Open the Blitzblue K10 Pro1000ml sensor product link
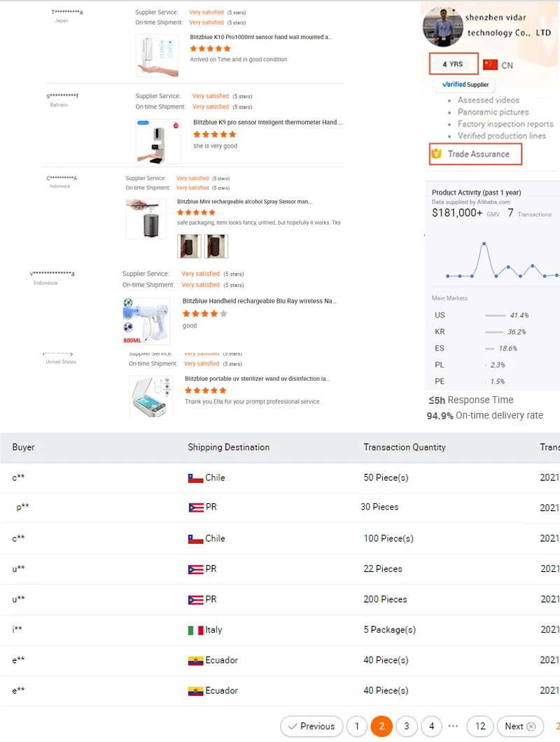This screenshot has width=560, height=742. 261,37
